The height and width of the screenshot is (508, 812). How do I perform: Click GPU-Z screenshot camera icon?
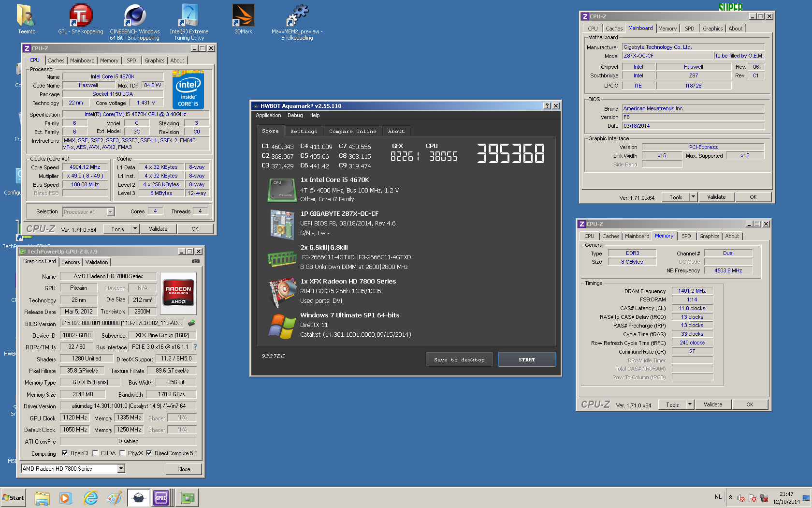pyautogui.click(x=195, y=261)
